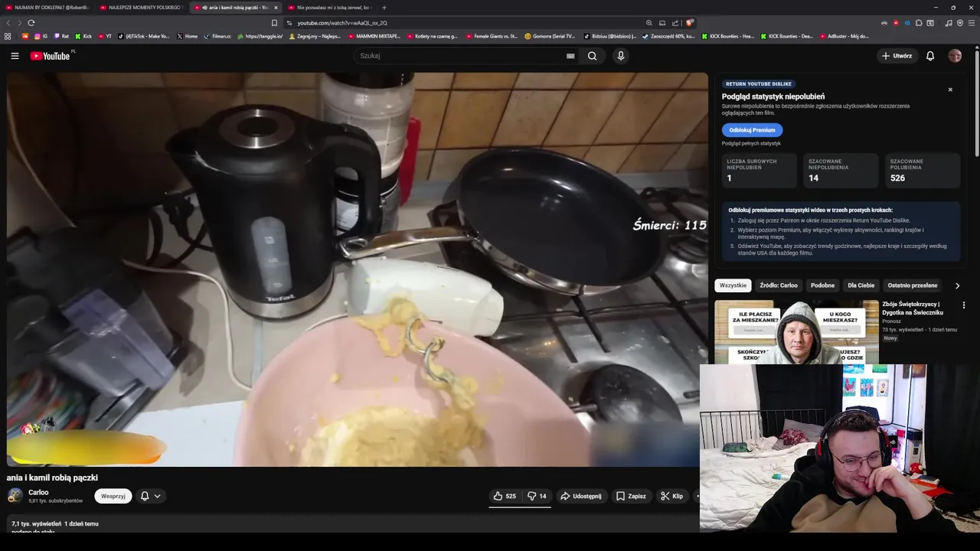Open a new browser tab
The width and height of the screenshot is (980, 551).
(x=384, y=8)
